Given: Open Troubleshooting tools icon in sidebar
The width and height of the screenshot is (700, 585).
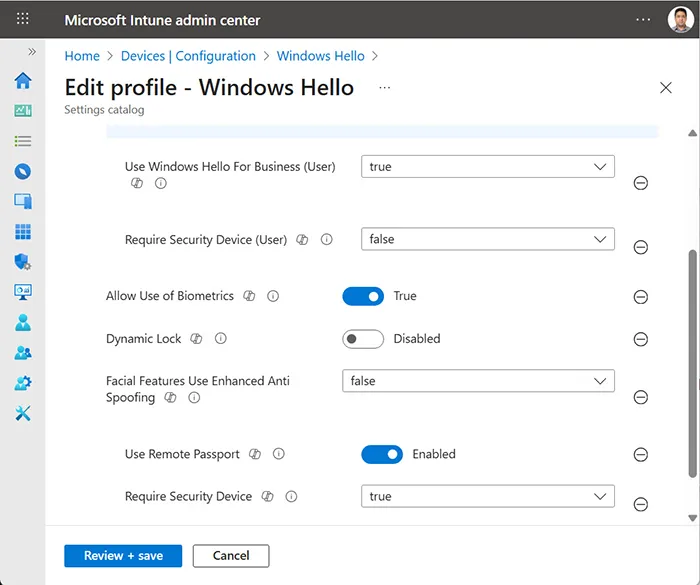Looking at the screenshot, I should click(22, 413).
